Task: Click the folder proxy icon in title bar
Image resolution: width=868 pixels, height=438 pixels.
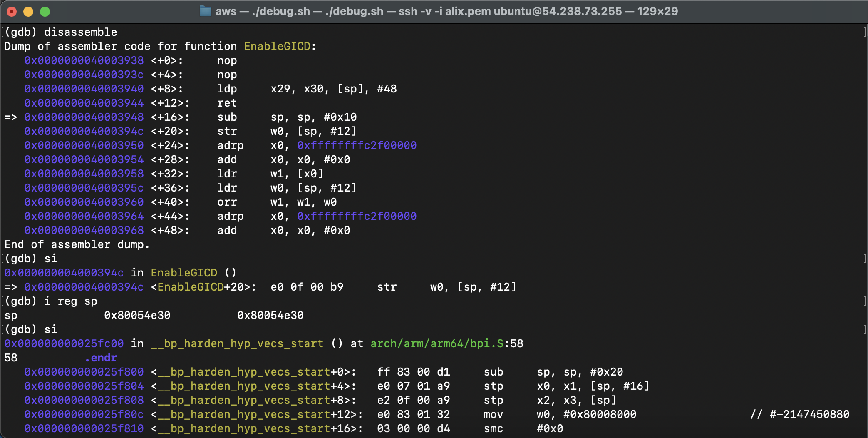Action: pos(205,11)
